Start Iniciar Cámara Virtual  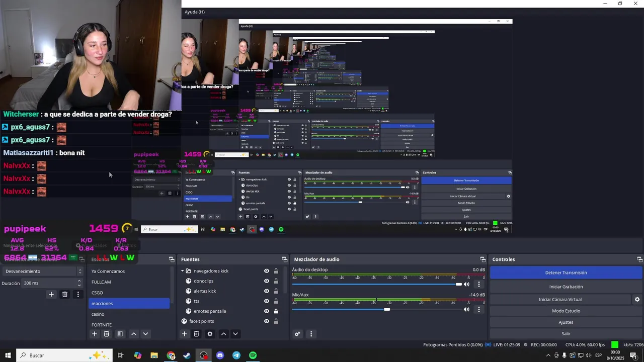click(x=560, y=299)
